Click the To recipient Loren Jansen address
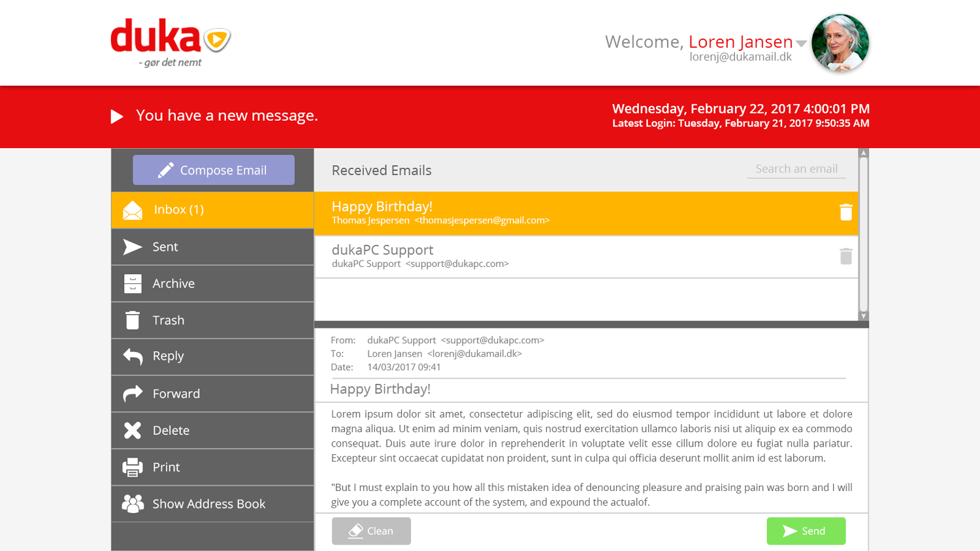The height and width of the screenshot is (551, 980). (x=445, y=354)
